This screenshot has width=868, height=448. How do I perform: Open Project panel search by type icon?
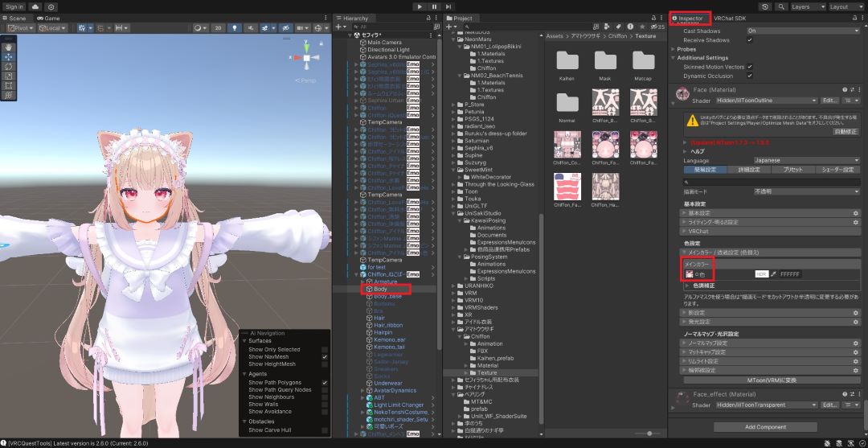click(608, 27)
